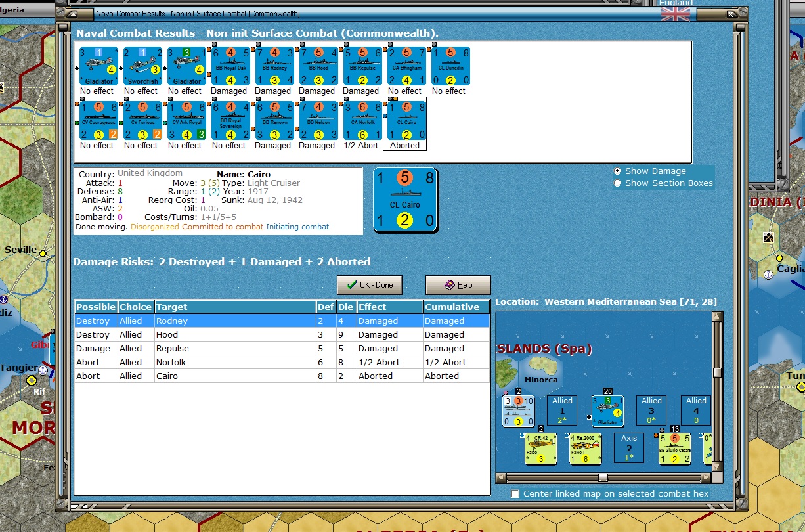Pick the BB Hood battleship counter
The height and width of the screenshot is (532, 805).
point(317,66)
